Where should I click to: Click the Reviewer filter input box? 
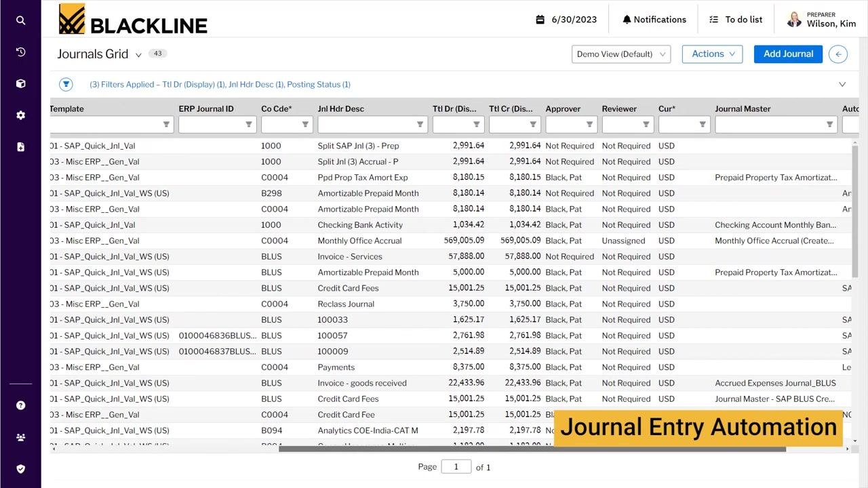(x=627, y=125)
